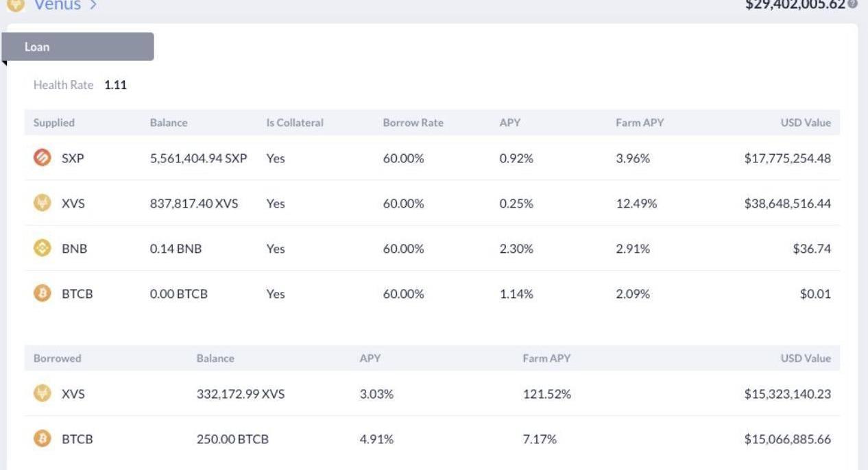
Task: Click the BTCB icon in Supplied table
Action: [43, 294]
